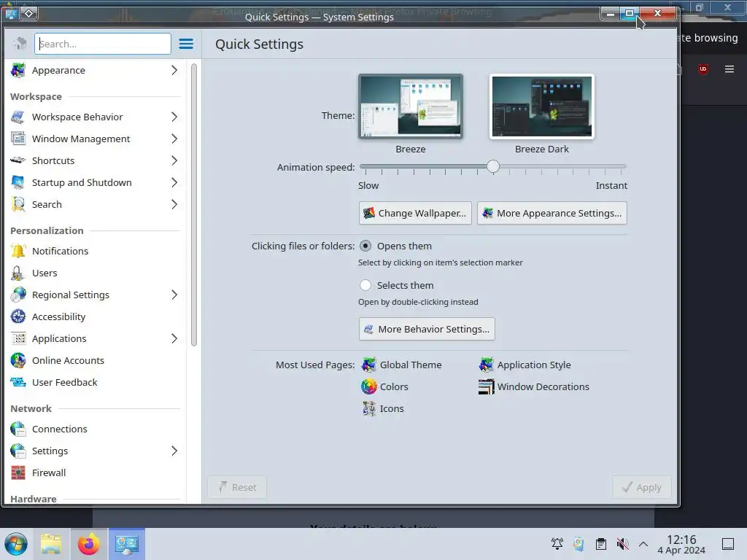This screenshot has height=560, width=747.
Task: Click the Apply button
Action: (642, 487)
